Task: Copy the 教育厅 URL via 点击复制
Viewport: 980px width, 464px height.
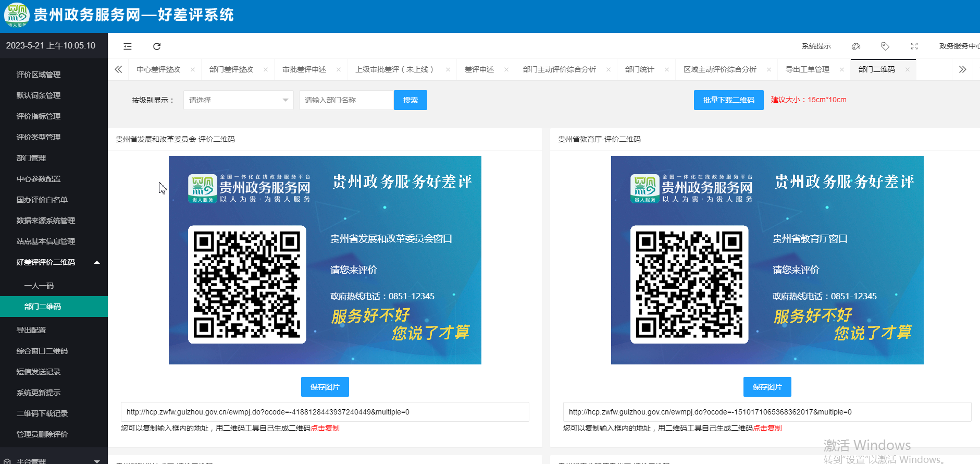Action: tap(767, 428)
